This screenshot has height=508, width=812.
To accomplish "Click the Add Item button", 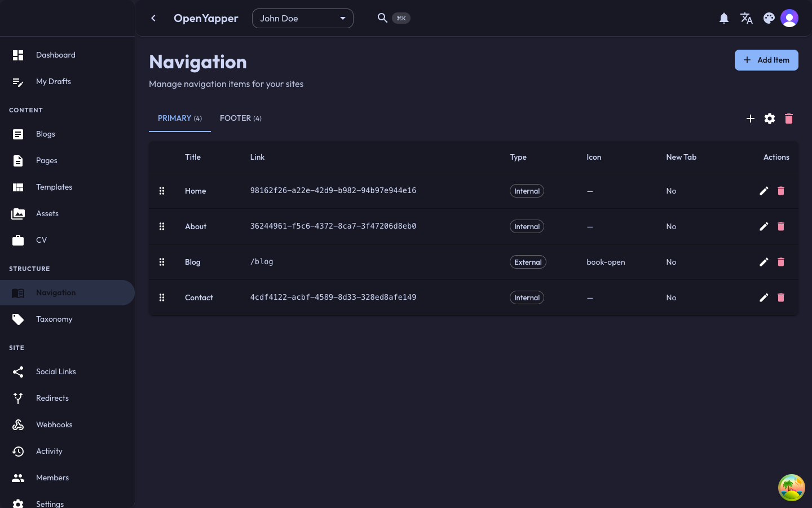I will 766,60.
